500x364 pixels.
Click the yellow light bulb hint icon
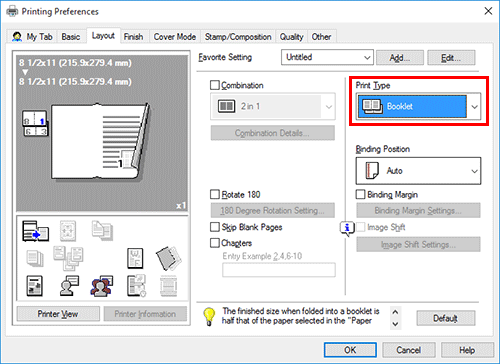(x=209, y=316)
